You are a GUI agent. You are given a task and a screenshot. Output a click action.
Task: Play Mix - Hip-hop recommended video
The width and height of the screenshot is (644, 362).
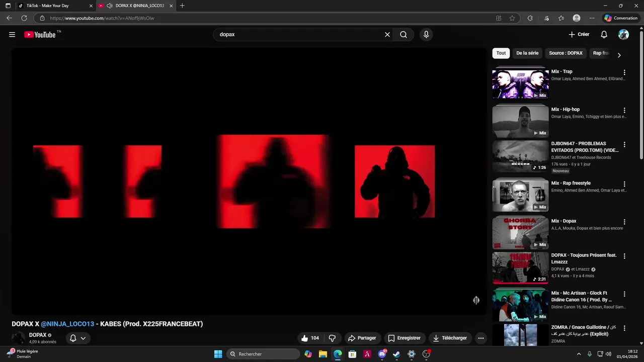tap(520, 121)
